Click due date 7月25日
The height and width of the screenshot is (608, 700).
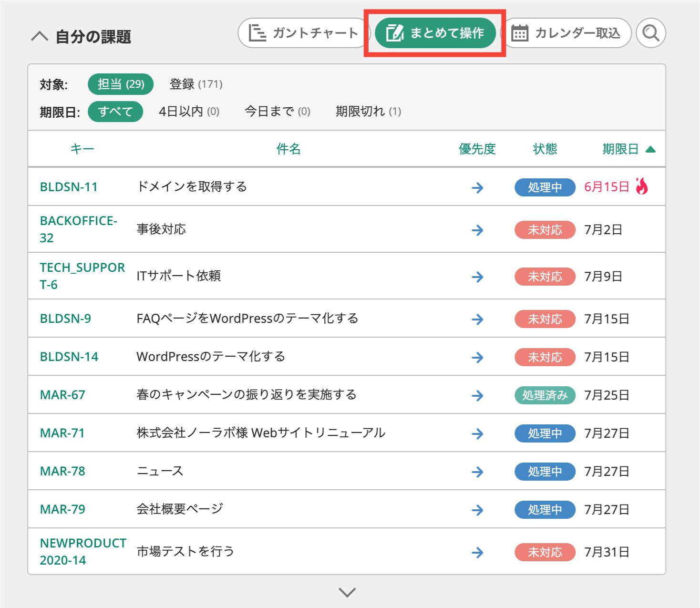click(607, 395)
